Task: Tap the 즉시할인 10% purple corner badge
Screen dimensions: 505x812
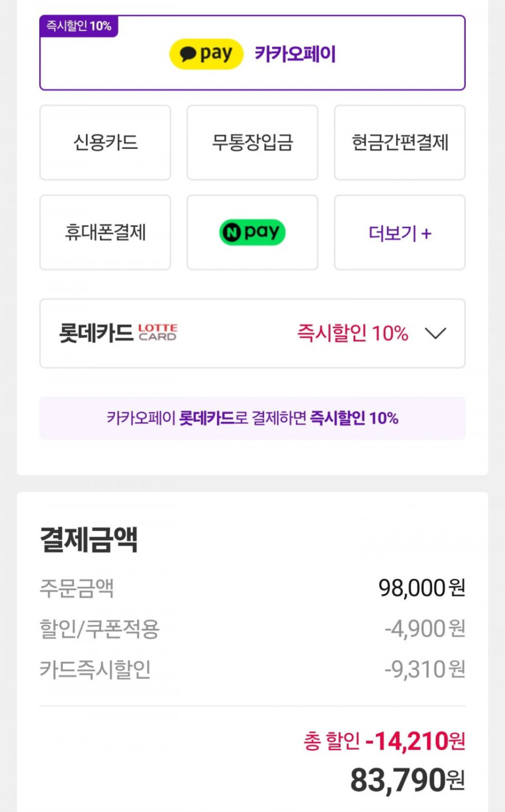Action: click(x=79, y=27)
